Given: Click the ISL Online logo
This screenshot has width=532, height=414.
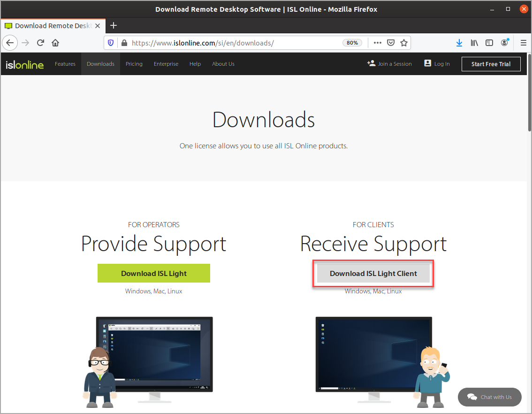Looking at the screenshot, I should pos(24,65).
